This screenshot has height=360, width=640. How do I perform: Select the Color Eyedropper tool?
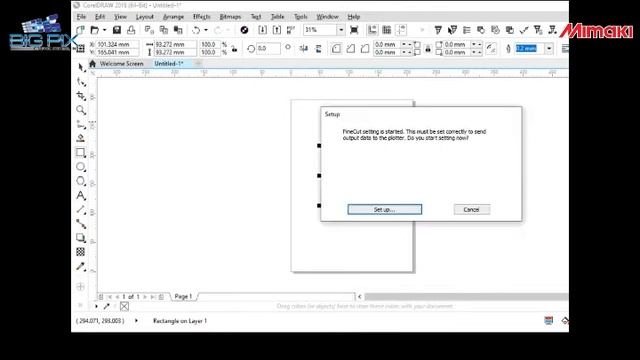pos(81,267)
